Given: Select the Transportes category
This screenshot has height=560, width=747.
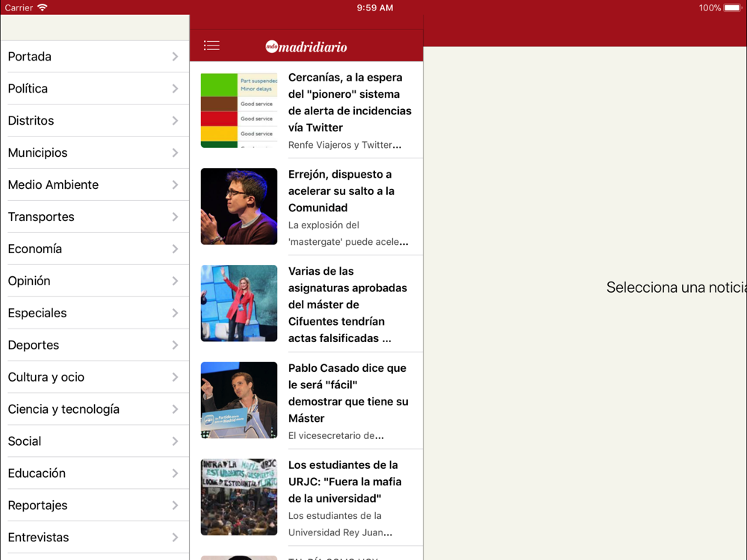Looking at the screenshot, I should tap(41, 217).
